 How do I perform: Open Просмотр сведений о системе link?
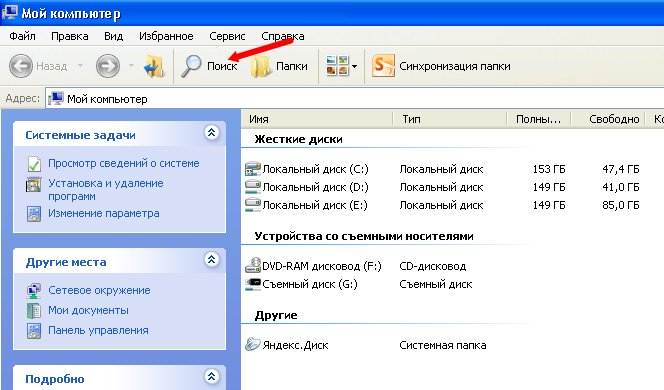(x=123, y=163)
